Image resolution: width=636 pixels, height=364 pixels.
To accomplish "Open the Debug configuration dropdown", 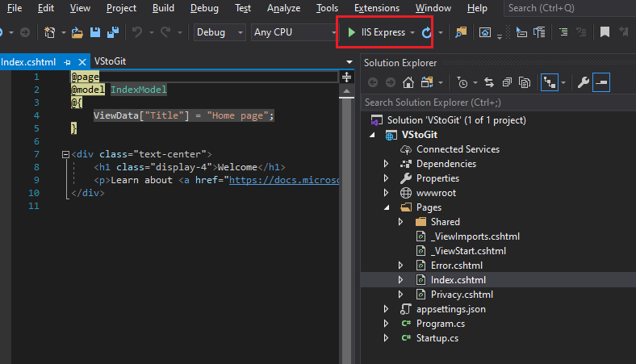I will pos(220,32).
